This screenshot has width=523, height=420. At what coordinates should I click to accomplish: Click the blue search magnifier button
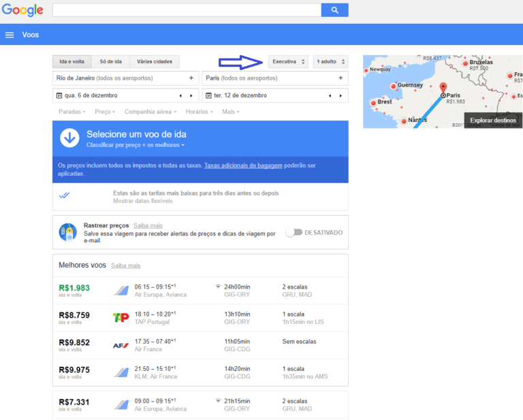coord(334,10)
